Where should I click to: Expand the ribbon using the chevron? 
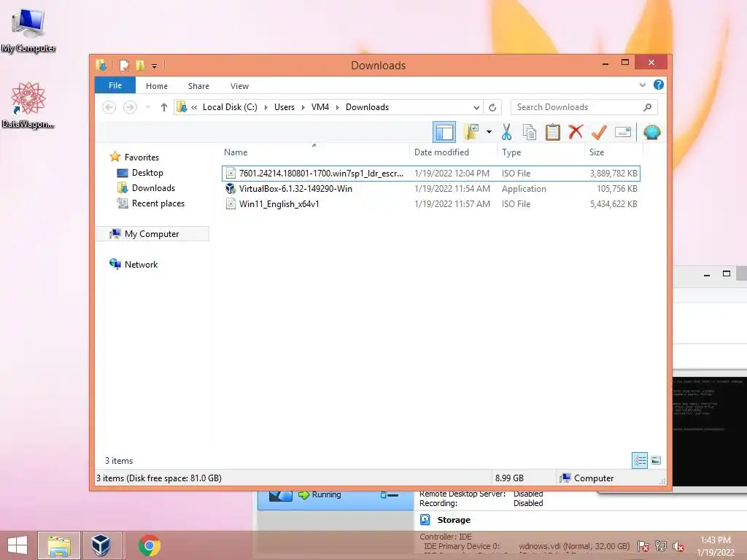point(642,85)
